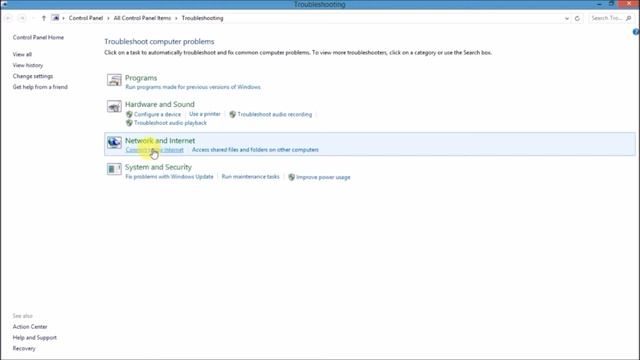
Task: Open View history
Action: (x=28, y=65)
